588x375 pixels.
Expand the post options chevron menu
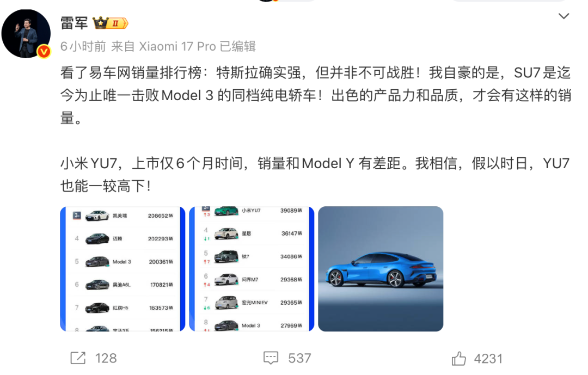[563, 16]
